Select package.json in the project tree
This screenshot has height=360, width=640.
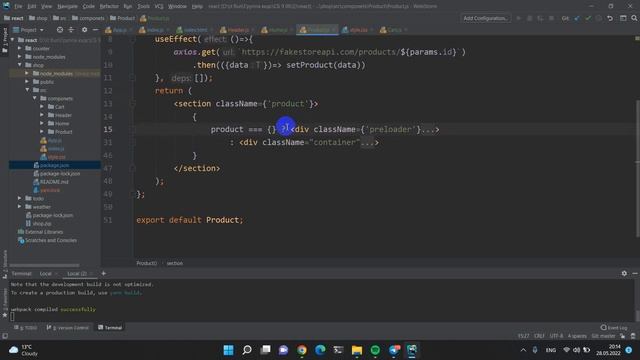click(55, 165)
